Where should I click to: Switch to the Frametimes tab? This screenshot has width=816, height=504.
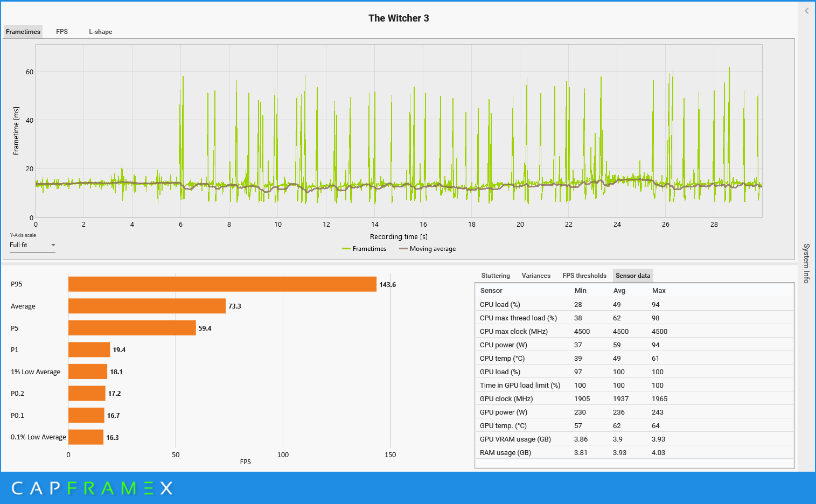click(23, 32)
